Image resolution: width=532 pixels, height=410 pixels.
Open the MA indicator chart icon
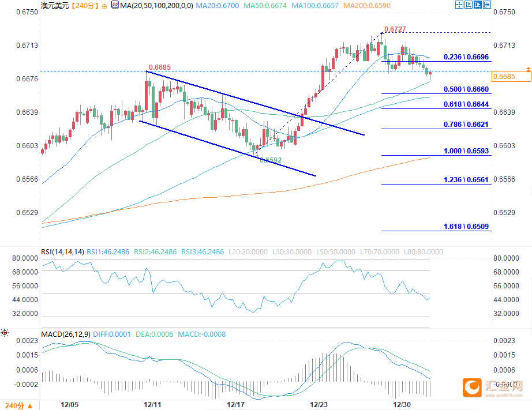click(x=115, y=5)
